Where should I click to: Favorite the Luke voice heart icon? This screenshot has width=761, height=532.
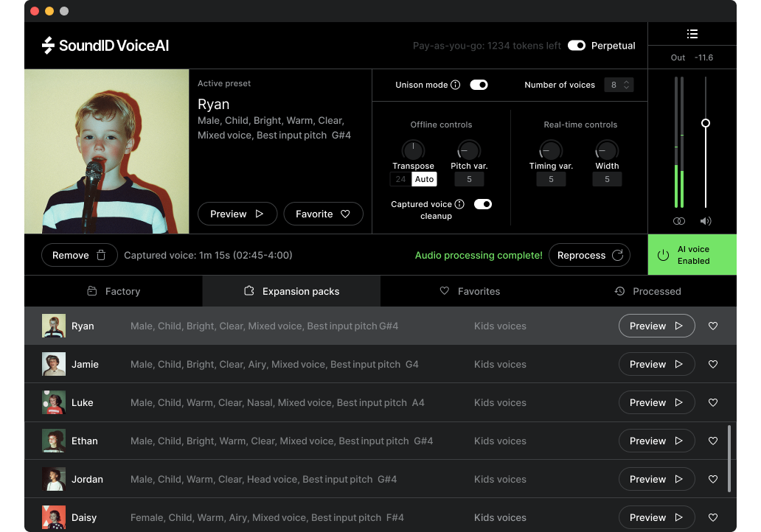coord(713,402)
